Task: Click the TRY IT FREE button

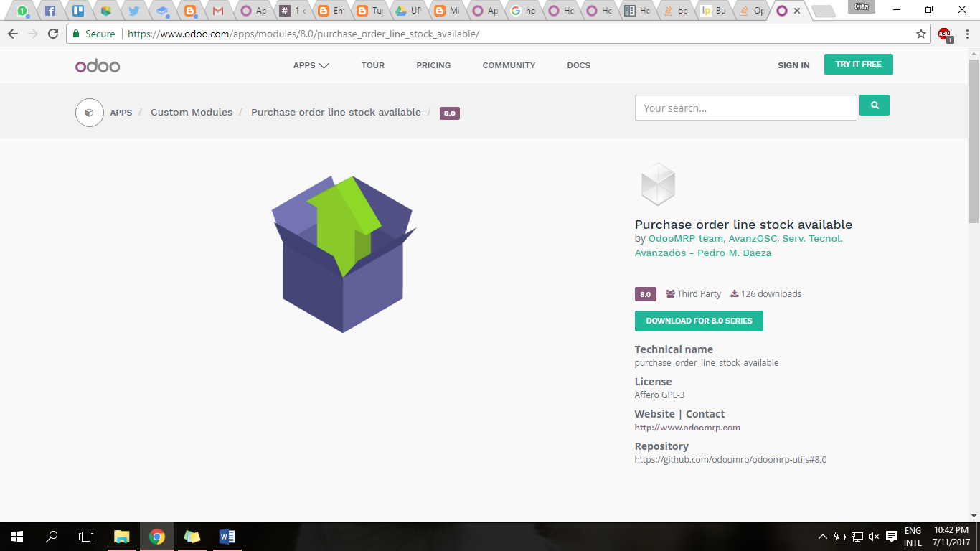Action: (858, 64)
